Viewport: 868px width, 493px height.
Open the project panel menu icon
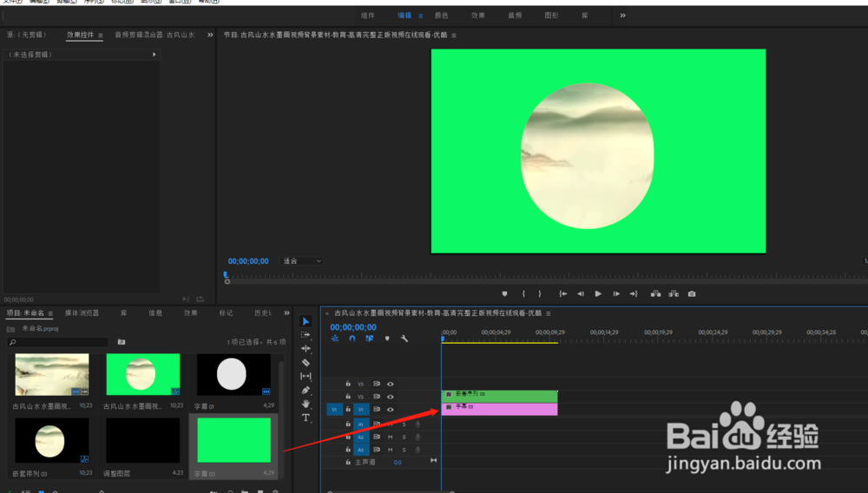50,313
